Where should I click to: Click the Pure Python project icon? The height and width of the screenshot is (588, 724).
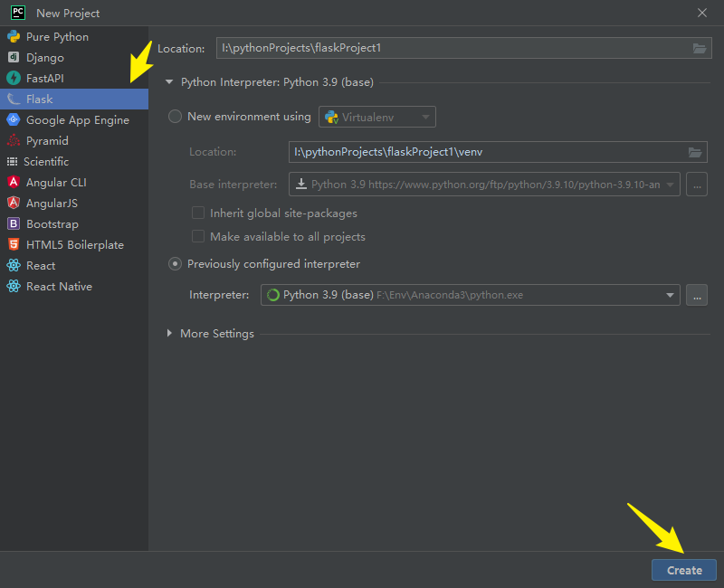tap(14, 36)
